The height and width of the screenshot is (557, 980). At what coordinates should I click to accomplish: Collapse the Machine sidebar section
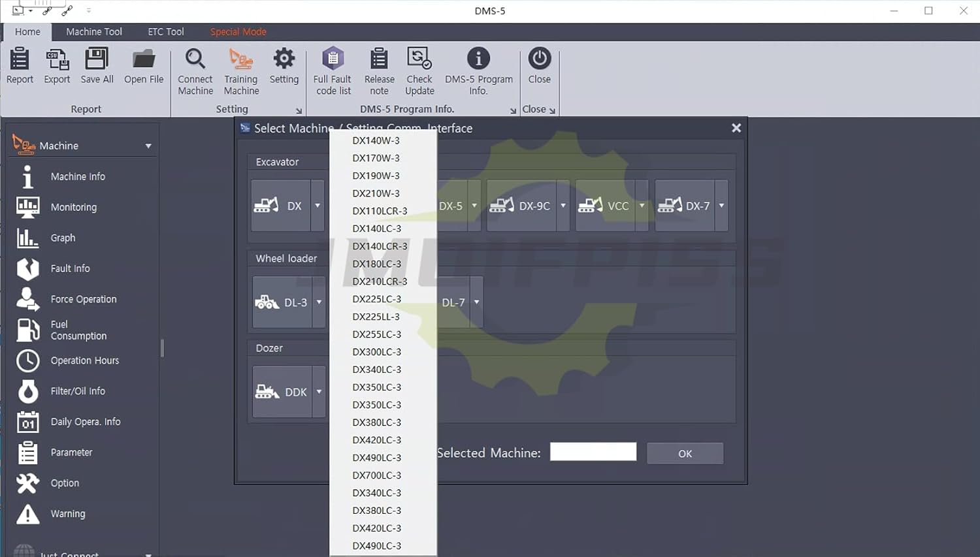click(148, 146)
